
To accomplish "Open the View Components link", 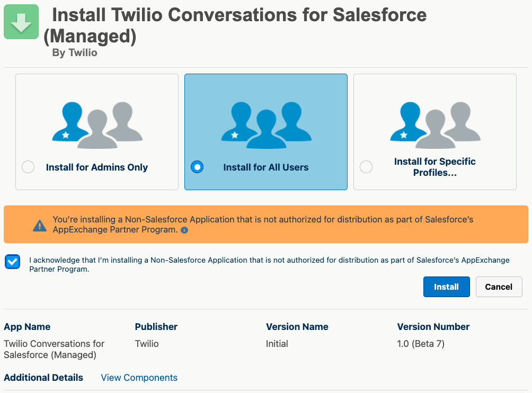I will [x=139, y=378].
